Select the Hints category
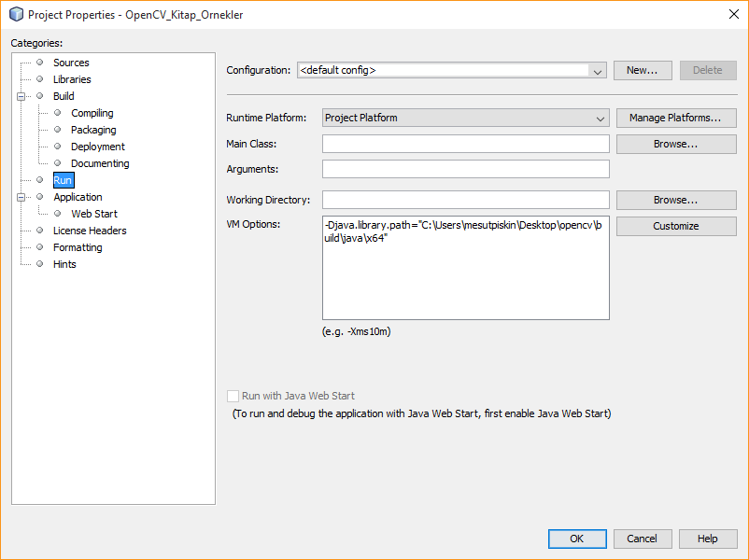The height and width of the screenshot is (560, 749). (x=64, y=264)
